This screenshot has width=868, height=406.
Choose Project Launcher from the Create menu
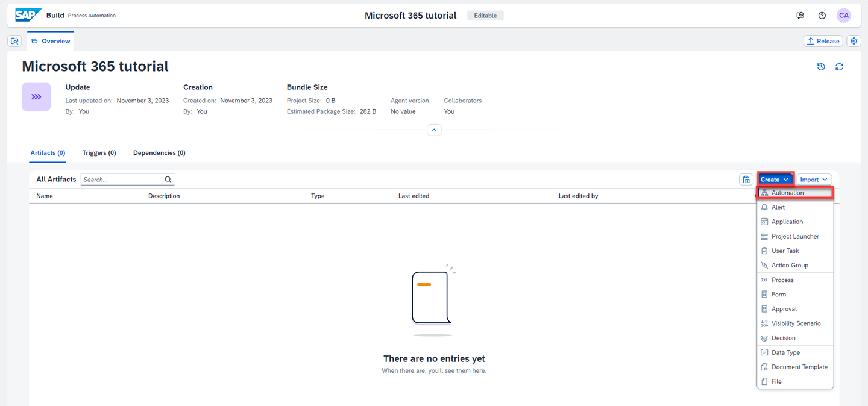coord(795,236)
